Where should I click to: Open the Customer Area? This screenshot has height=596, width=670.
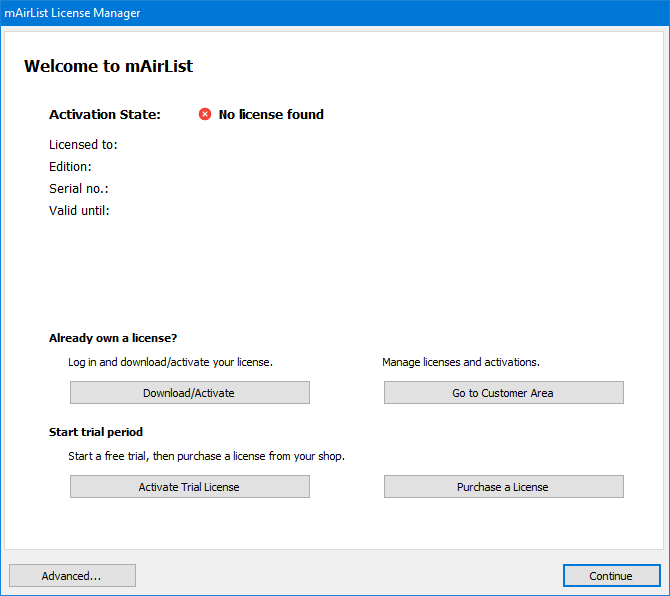pyautogui.click(x=503, y=393)
